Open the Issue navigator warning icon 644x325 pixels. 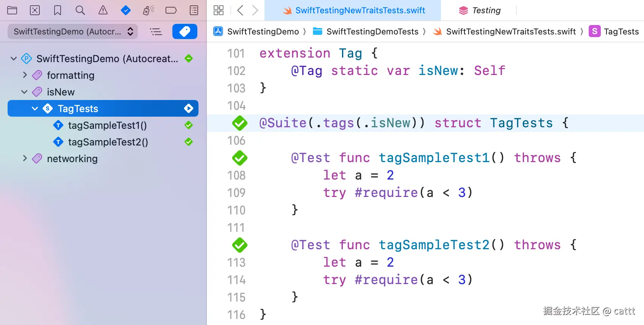[x=103, y=10]
